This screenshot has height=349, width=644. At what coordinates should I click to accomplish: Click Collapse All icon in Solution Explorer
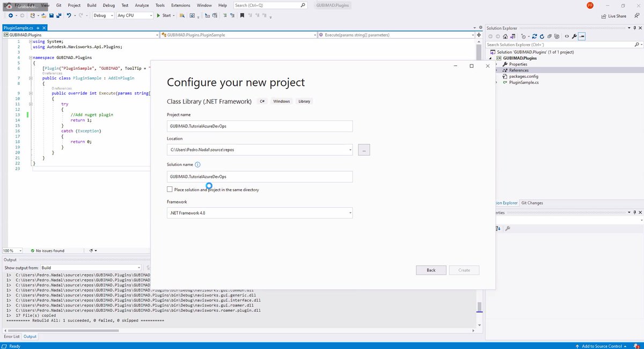click(x=549, y=37)
